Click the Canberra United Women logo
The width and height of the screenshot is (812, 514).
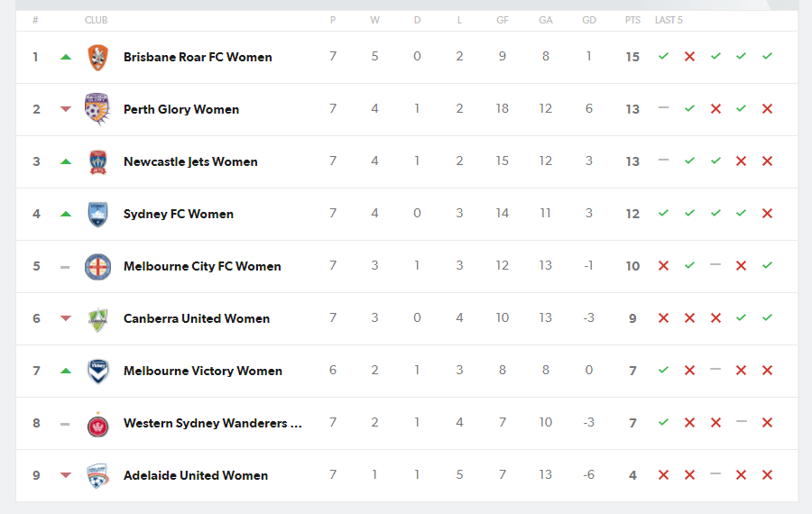(x=97, y=319)
